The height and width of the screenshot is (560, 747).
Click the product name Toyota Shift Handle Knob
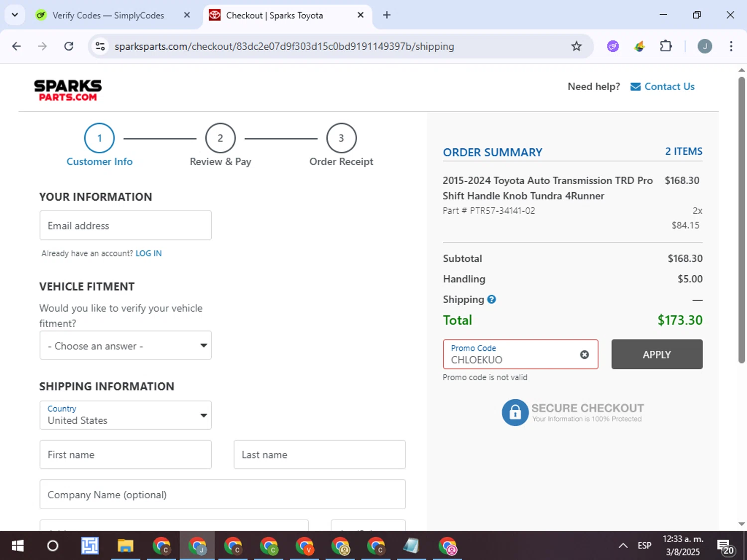pos(547,188)
